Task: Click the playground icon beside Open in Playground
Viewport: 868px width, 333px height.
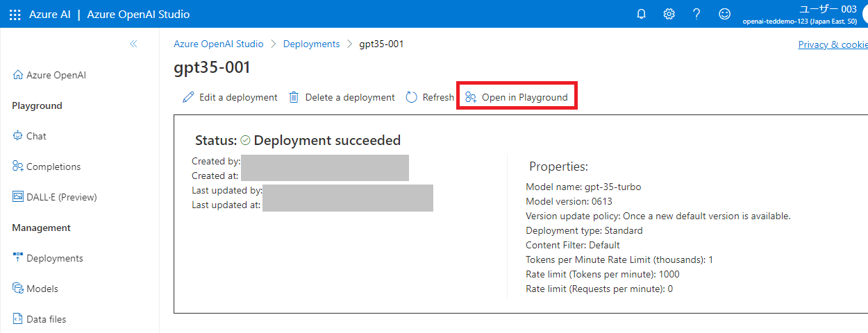Action: click(x=471, y=97)
